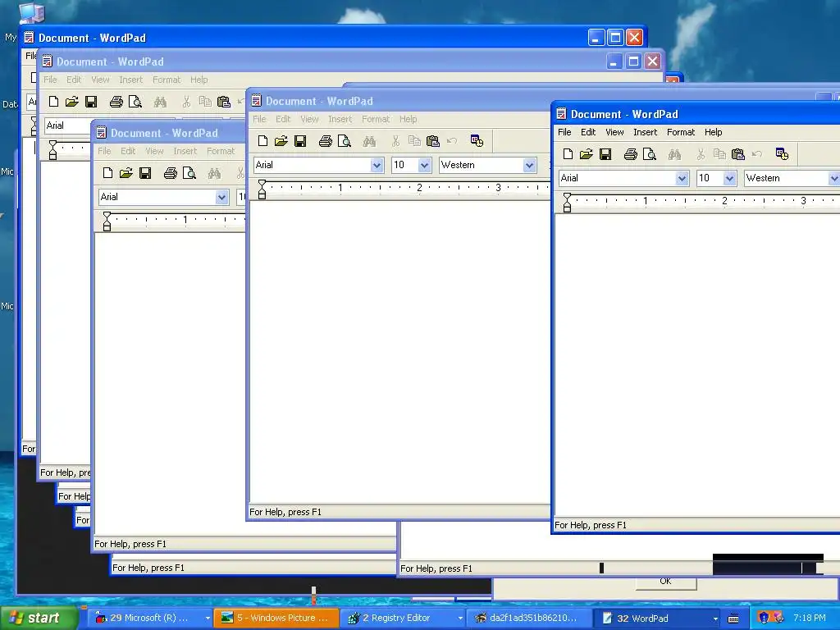840x630 pixels.
Task: Click Date/Time icon in faded window showing Western script
Action: coord(477,141)
